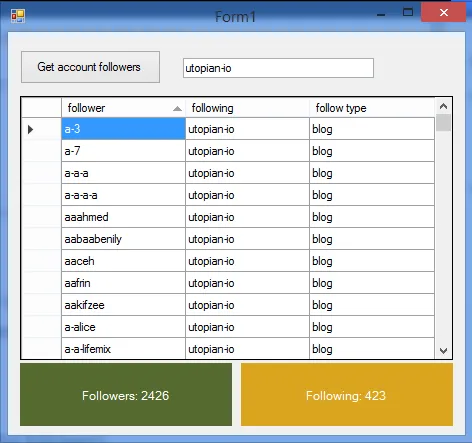Select the a-a-a-a follower cell
This screenshot has height=443, width=472.
[x=123, y=195]
